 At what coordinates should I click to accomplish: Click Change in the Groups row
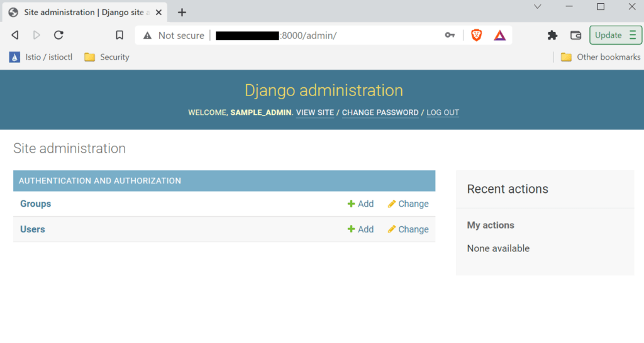408,204
